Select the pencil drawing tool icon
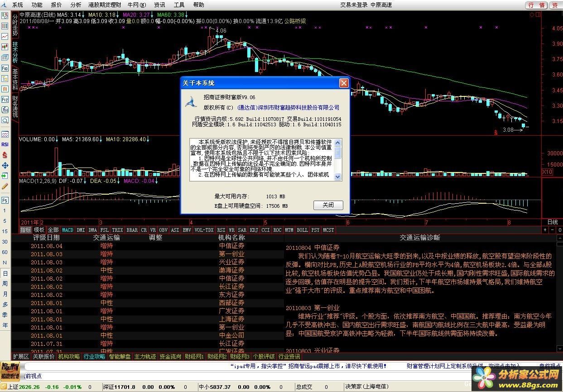This screenshot has width=563, height=392. (5, 186)
